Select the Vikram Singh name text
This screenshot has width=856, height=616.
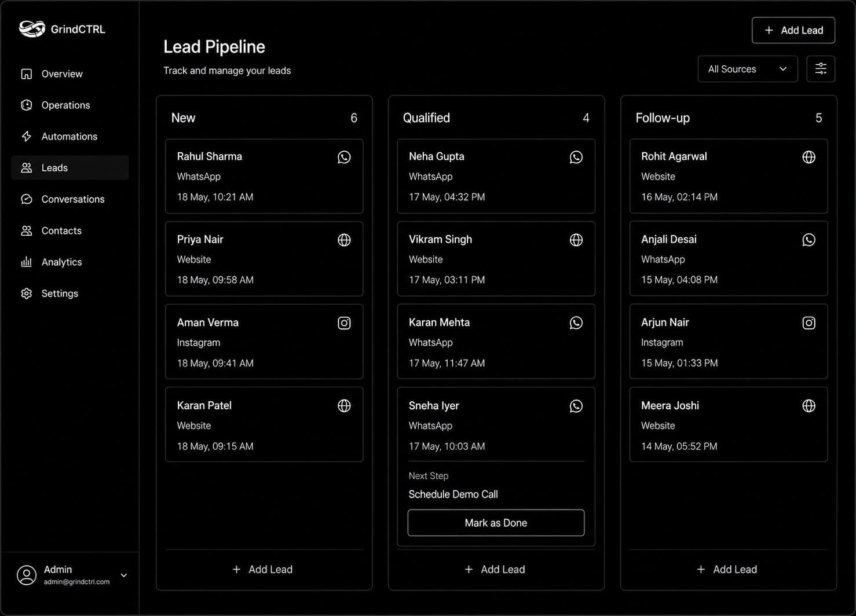click(x=440, y=240)
